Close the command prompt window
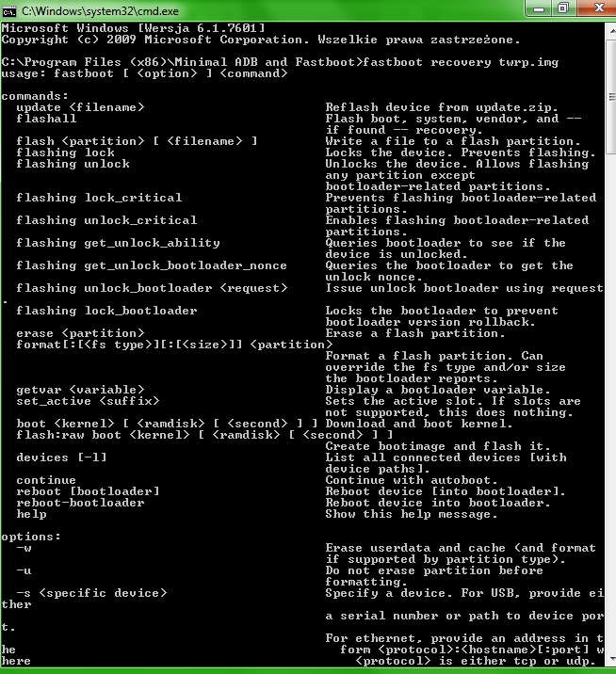616x674 pixels. coord(597,8)
